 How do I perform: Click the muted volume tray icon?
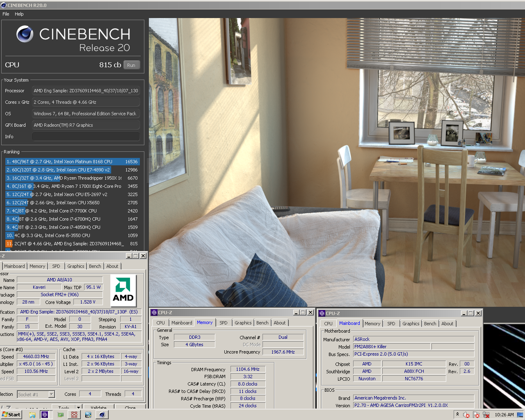[466, 415]
